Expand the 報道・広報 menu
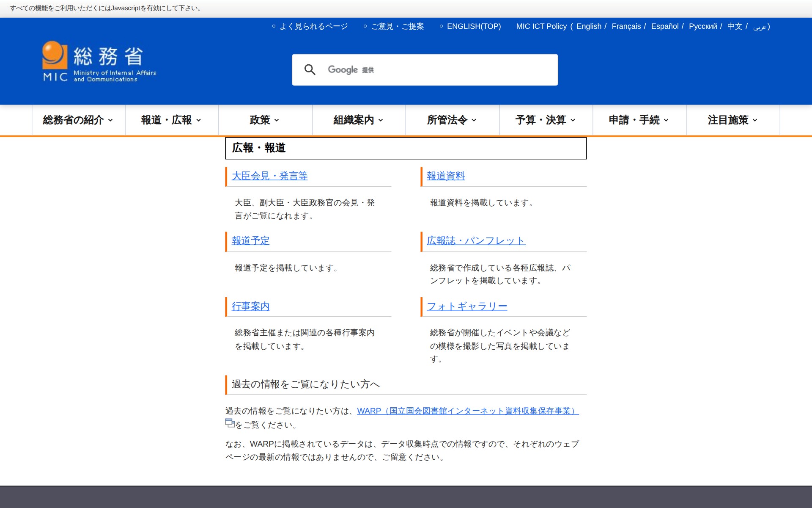Viewport: 812px width, 508px height. click(171, 120)
